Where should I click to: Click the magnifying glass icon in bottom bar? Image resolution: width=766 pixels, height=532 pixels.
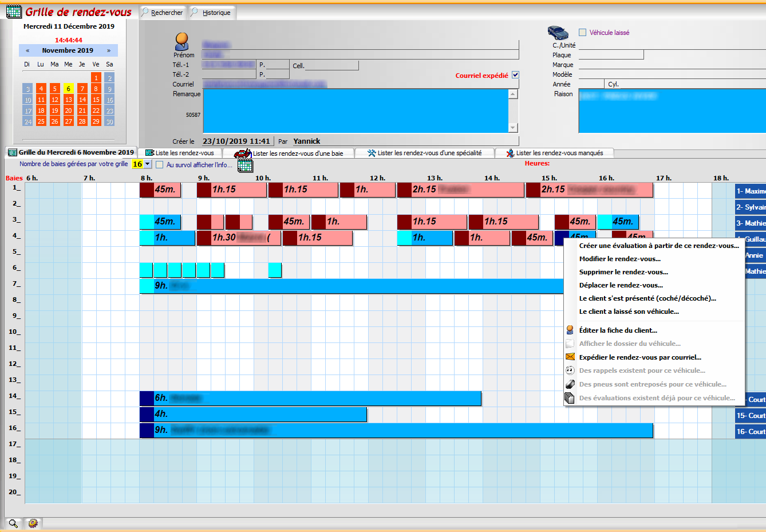coord(13,523)
